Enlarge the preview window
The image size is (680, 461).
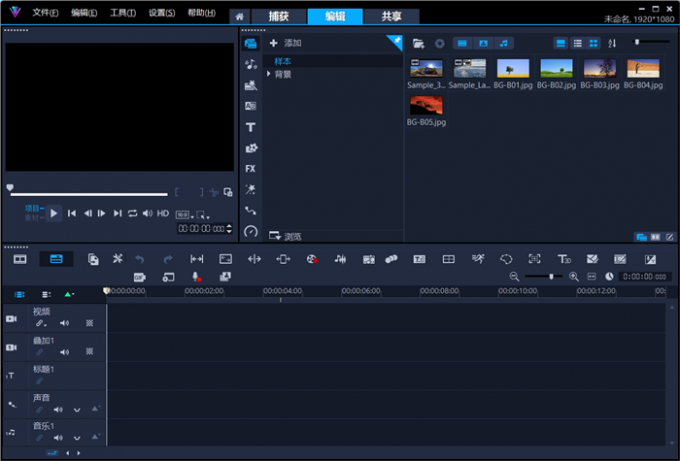[x=228, y=192]
